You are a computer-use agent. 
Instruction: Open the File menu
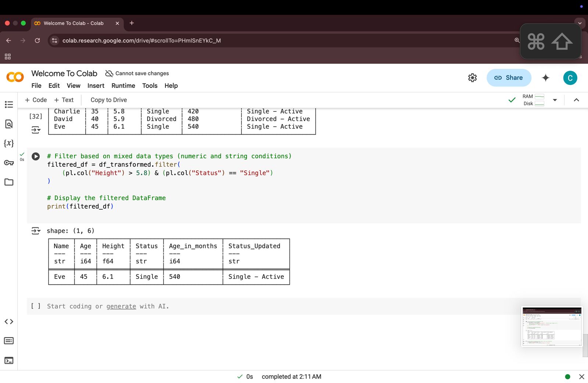36,86
